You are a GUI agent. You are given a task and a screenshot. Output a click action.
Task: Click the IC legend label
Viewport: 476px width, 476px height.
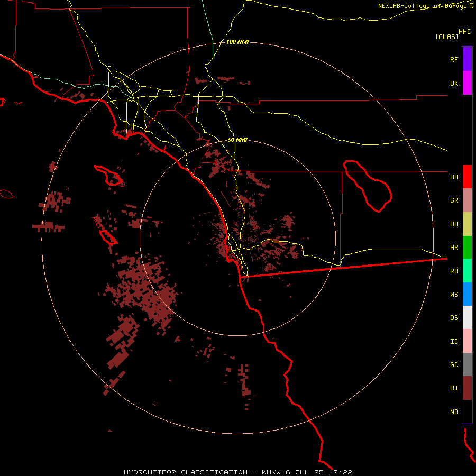(454, 342)
